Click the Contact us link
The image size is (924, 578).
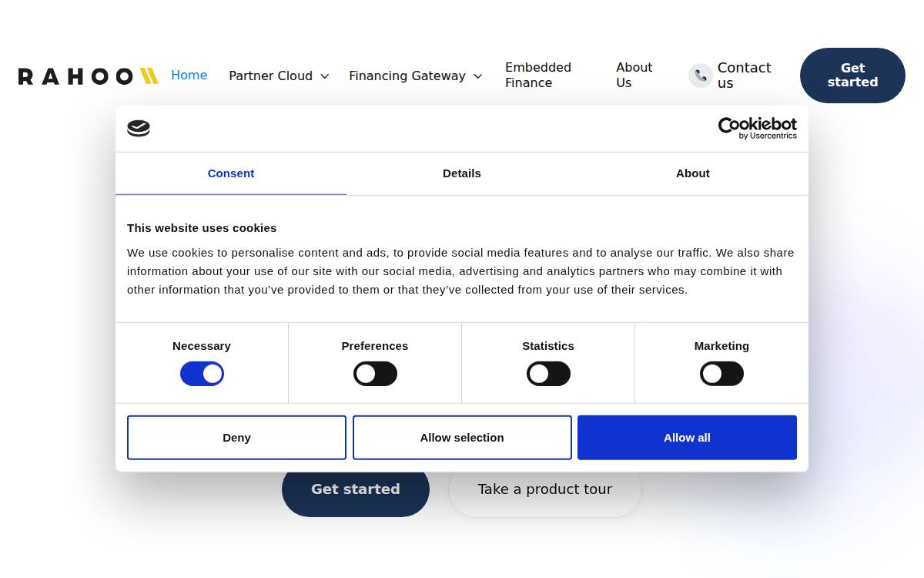click(745, 76)
